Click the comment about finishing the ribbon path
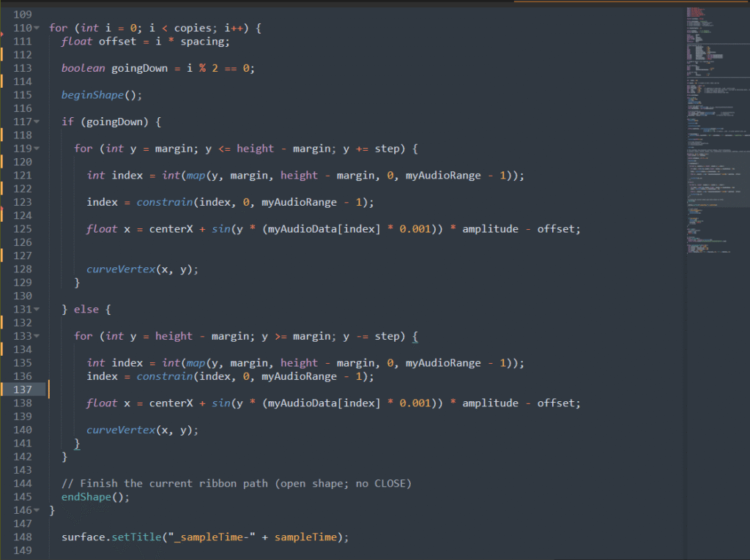 coord(237,483)
